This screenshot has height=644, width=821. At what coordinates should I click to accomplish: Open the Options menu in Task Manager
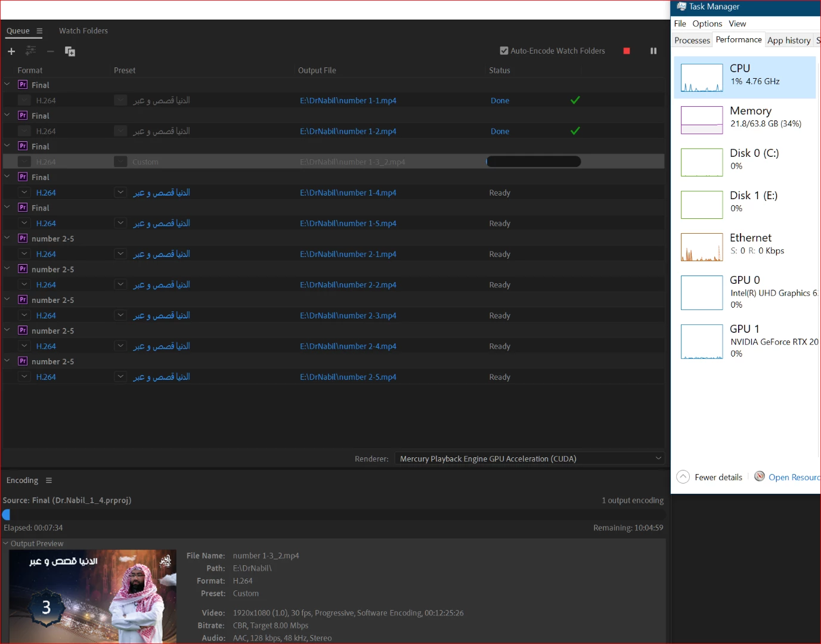pos(707,24)
